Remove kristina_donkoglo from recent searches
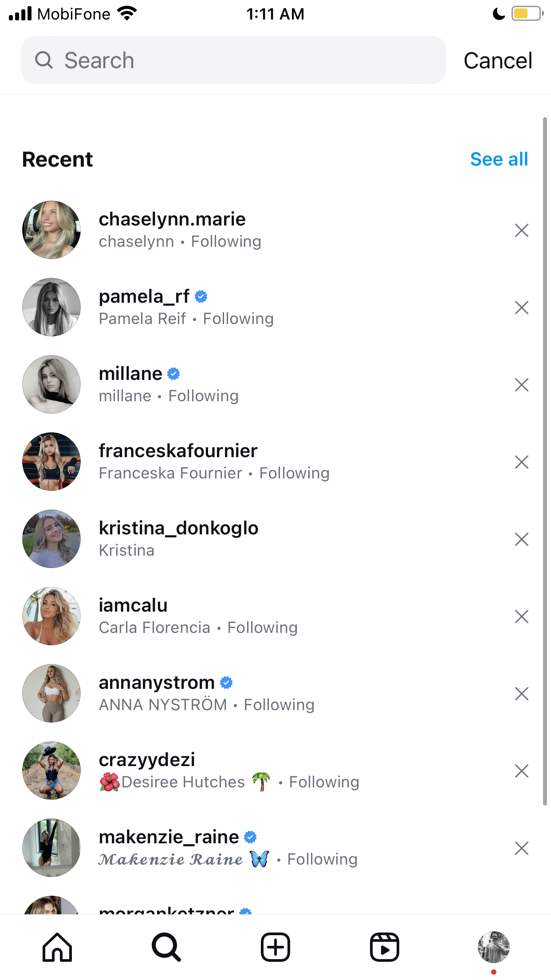The image size is (551, 980). pyautogui.click(x=522, y=539)
